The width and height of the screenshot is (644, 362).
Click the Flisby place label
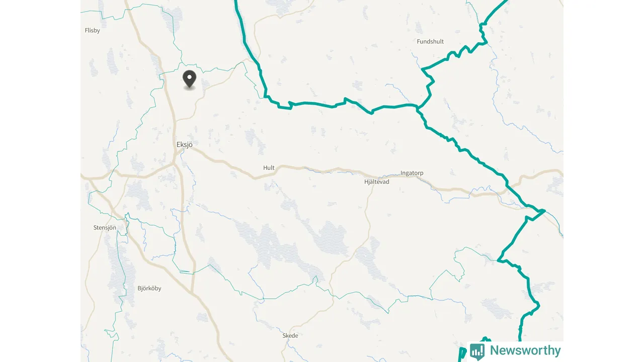(93, 30)
